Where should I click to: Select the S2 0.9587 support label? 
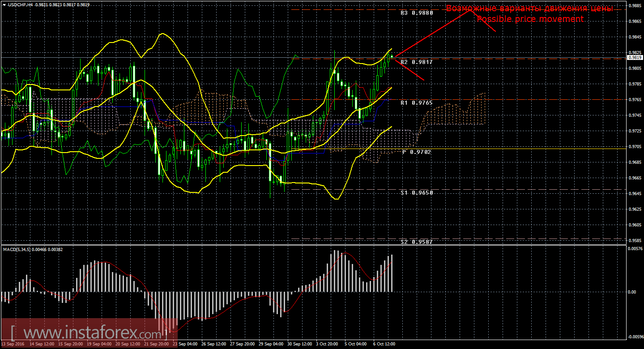pyautogui.click(x=416, y=242)
